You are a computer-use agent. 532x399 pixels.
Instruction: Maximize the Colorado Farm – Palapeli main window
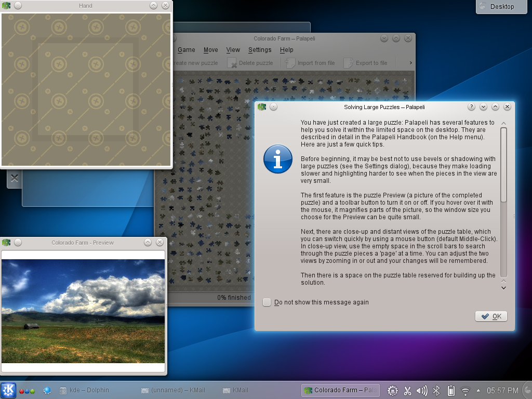pyautogui.click(x=396, y=38)
